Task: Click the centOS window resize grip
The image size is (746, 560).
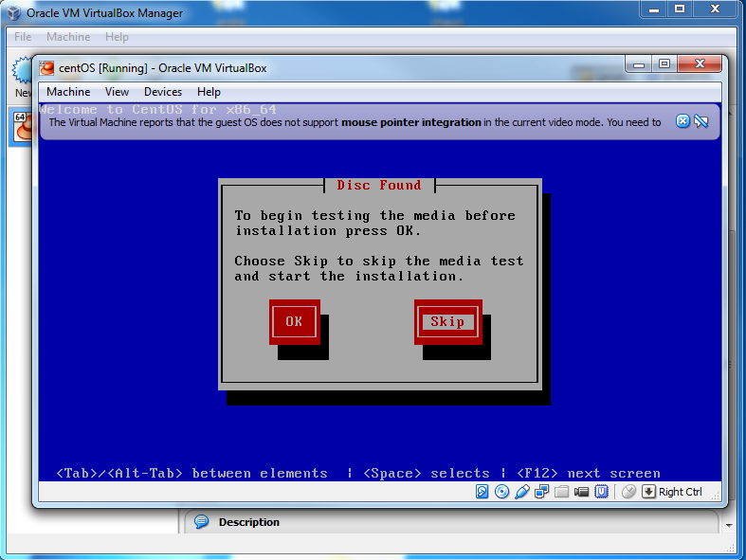Action: pos(716,497)
